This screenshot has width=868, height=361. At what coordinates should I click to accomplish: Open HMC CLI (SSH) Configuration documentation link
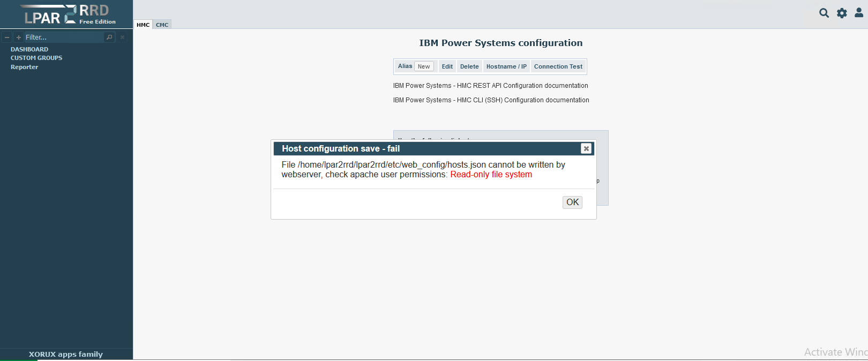click(x=491, y=100)
